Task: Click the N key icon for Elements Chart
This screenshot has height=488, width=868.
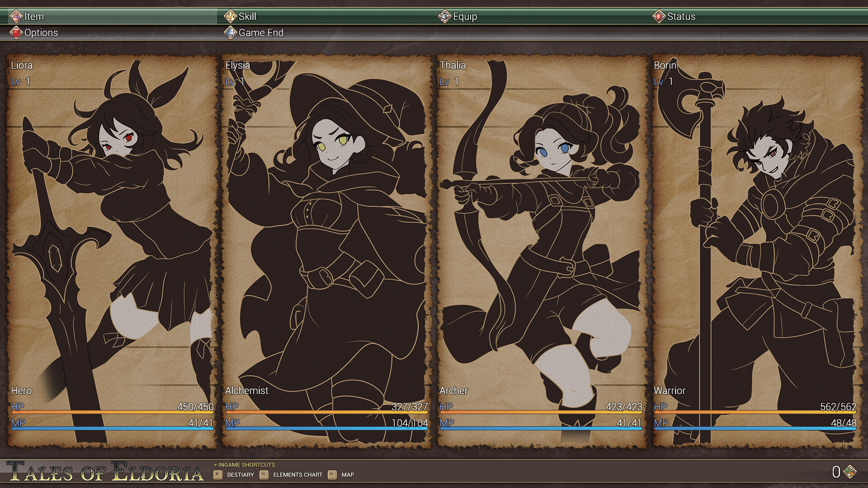Action: (264, 474)
